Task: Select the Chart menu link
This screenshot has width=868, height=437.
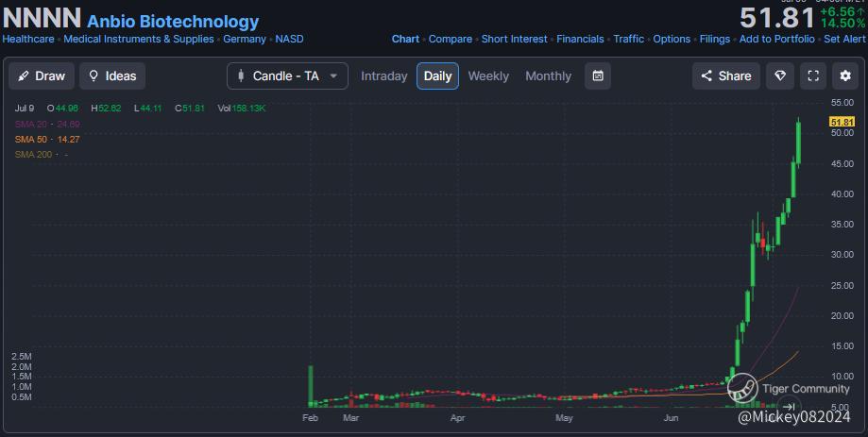Action: (405, 39)
